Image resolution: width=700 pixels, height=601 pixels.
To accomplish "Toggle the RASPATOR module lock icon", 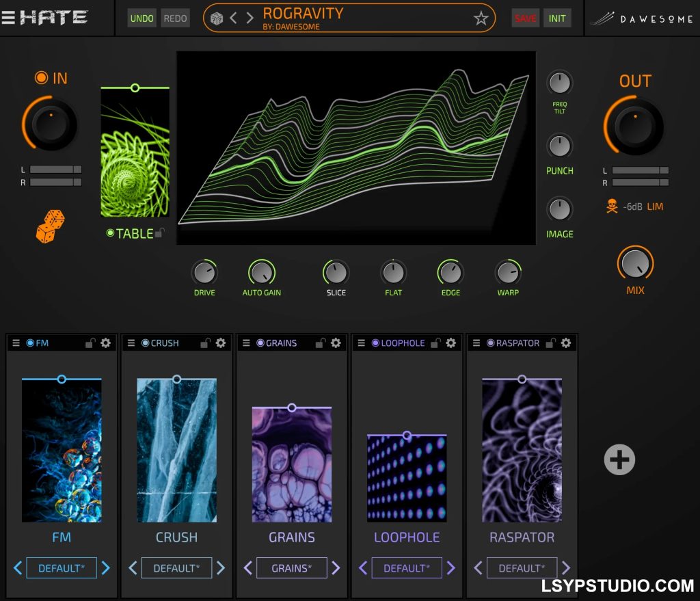I will 550,343.
